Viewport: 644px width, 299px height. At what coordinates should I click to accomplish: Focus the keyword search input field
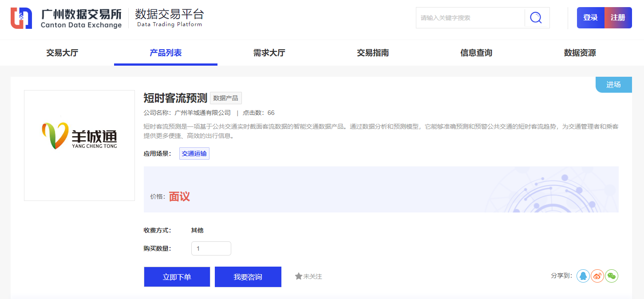(x=470, y=18)
